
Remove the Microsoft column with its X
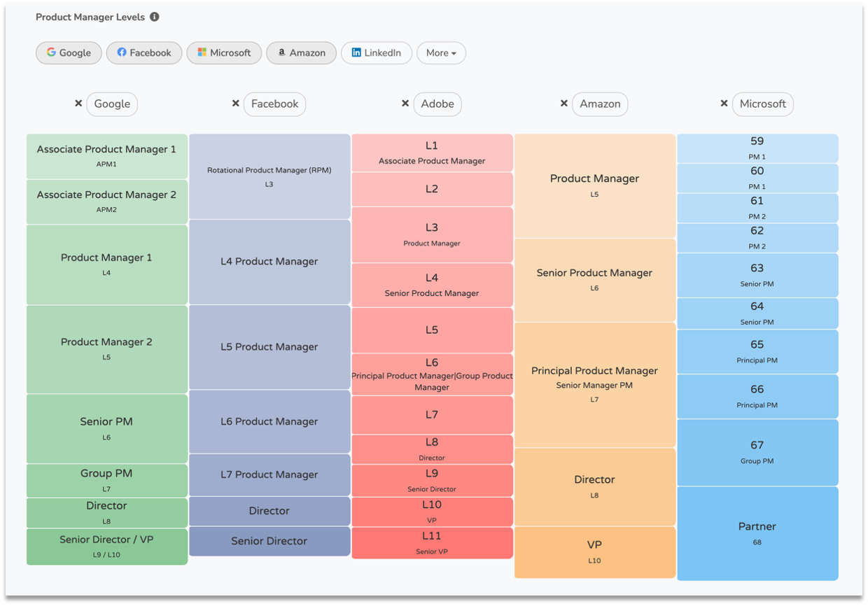724,104
